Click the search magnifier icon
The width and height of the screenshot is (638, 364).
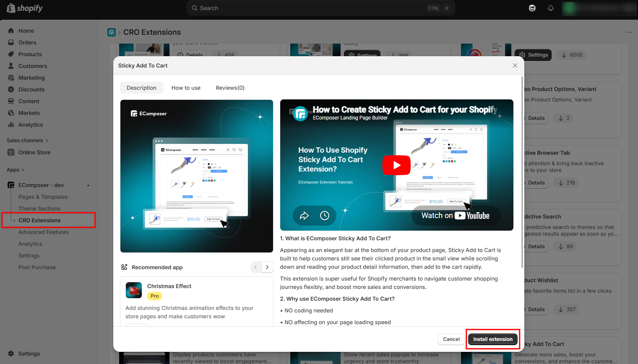pos(195,8)
